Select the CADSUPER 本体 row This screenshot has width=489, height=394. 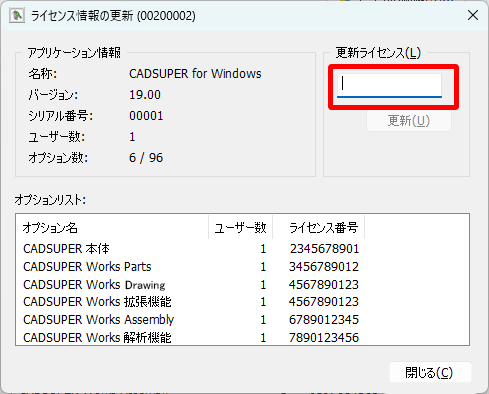coord(242,249)
